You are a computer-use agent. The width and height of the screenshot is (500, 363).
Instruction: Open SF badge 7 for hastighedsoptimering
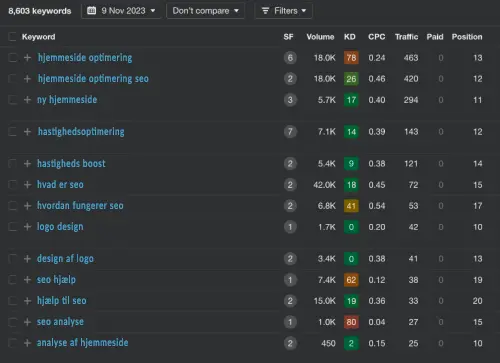(x=290, y=132)
